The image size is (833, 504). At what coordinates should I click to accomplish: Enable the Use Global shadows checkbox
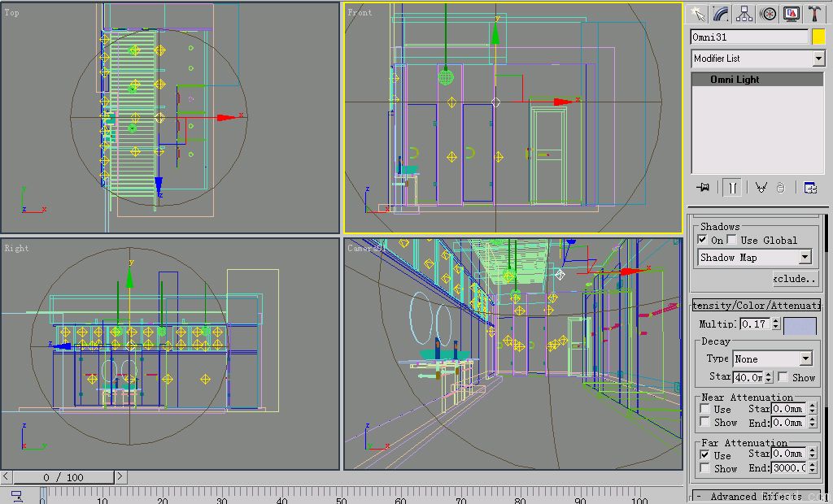tap(731, 240)
